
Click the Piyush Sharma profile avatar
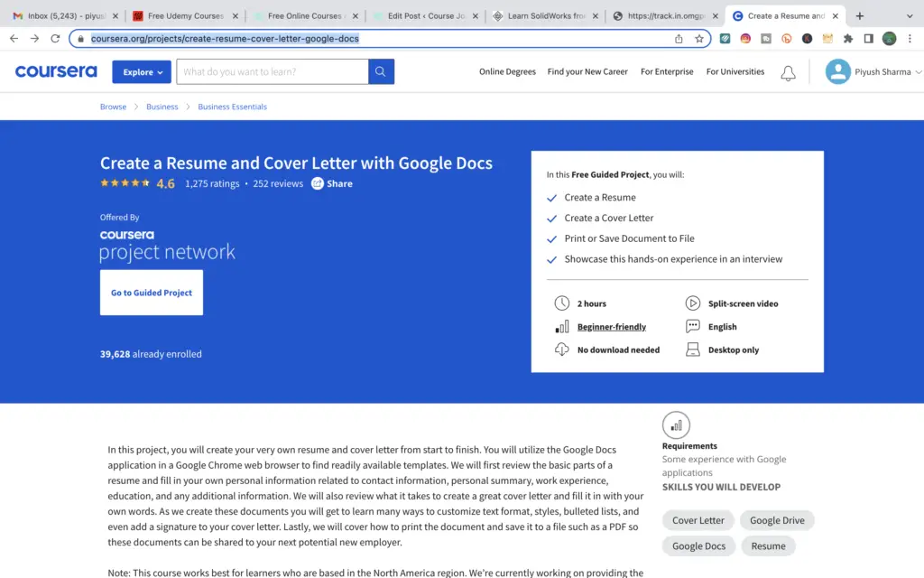point(837,72)
